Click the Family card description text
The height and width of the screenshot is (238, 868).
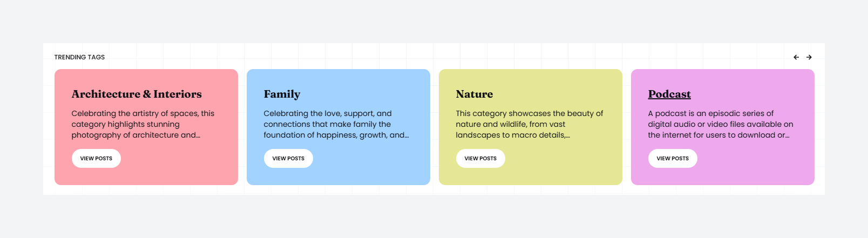336,124
